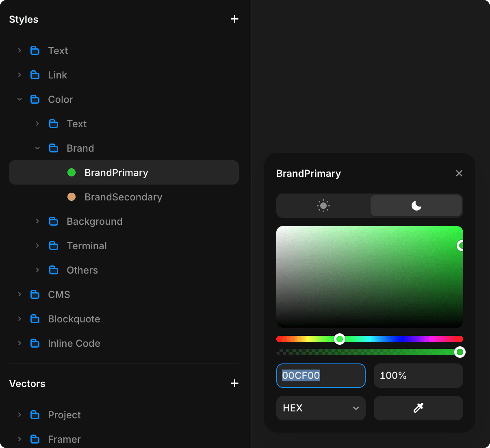490x448 pixels.
Task: Click the 00CF00 hex input field
Action: pyautogui.click(x=321, y=376)
